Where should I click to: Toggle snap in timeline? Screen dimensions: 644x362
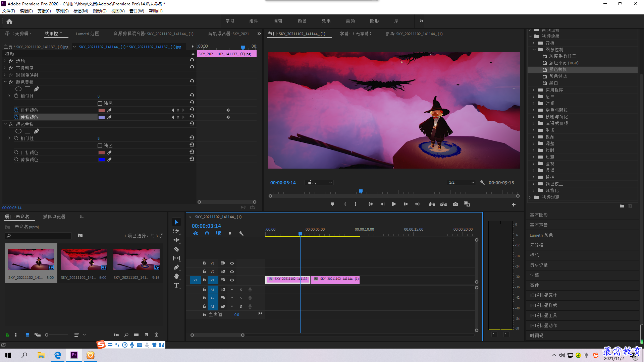coord(207,233)
